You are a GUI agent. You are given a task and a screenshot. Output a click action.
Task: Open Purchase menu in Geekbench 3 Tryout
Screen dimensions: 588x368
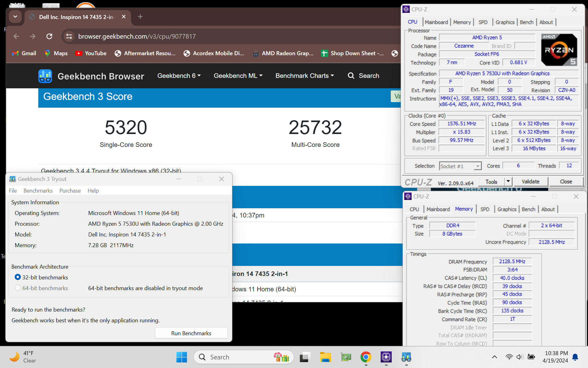coord(70,191)
